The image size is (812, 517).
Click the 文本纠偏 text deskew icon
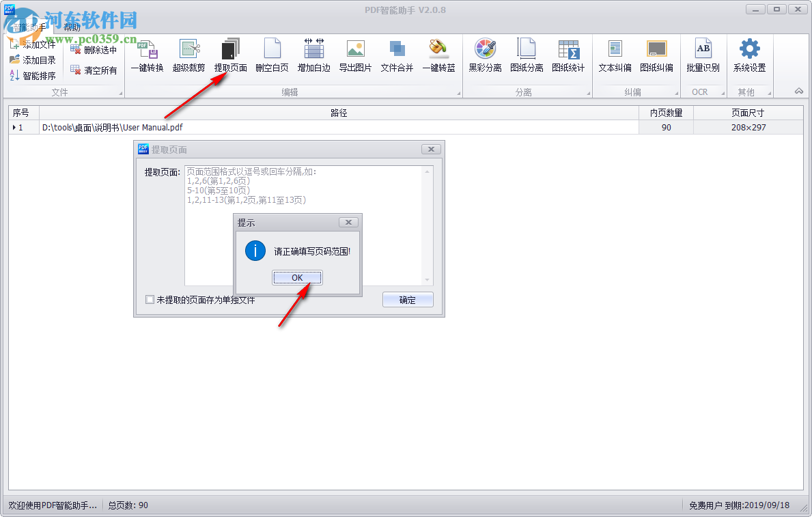(x=615, y=56)
